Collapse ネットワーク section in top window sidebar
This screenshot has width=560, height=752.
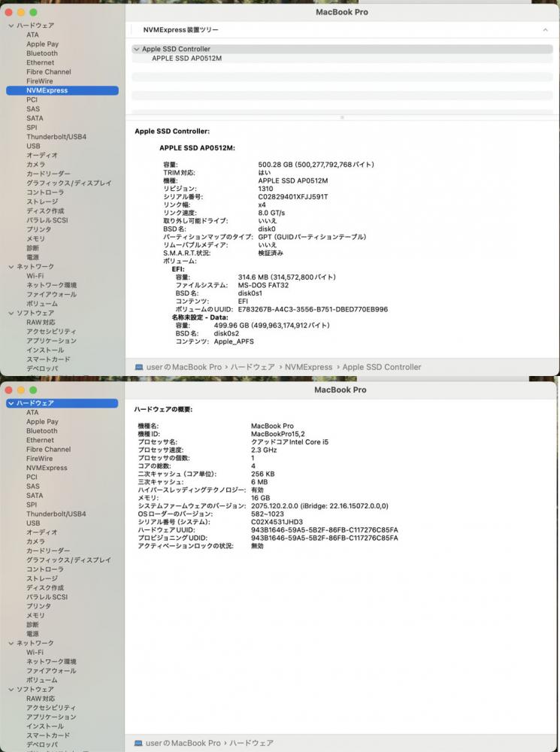[x=11, y=267]
